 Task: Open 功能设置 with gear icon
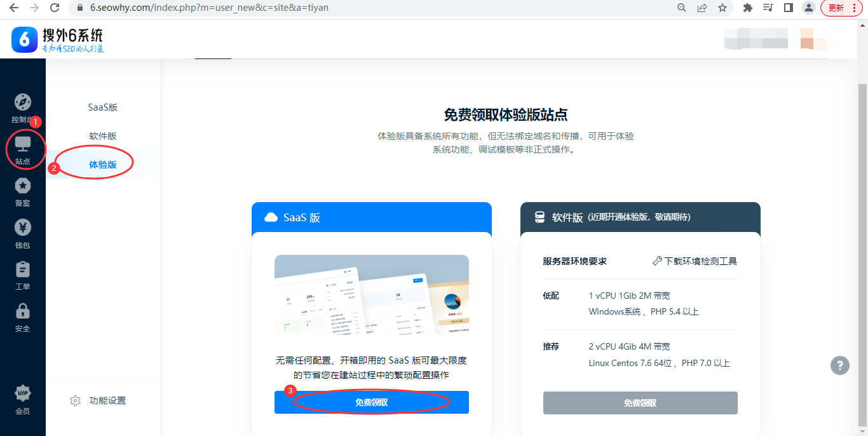[x=98, y=400]
